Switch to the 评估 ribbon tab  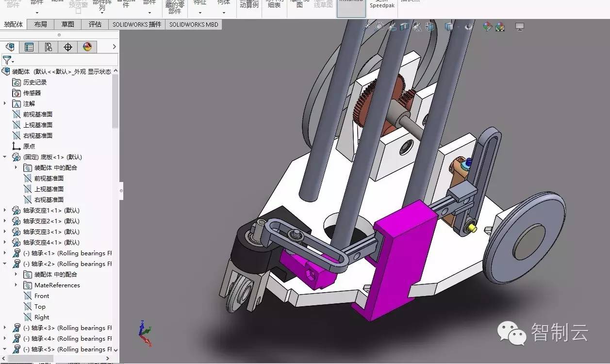[95, 24]
